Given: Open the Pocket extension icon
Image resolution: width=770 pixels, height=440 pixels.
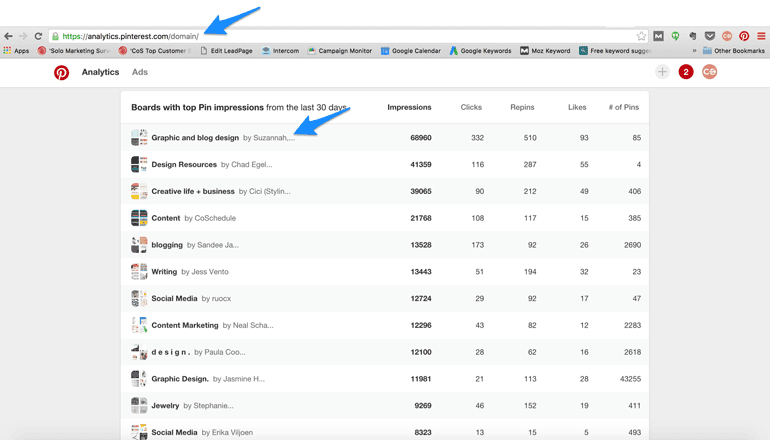Looking at the screenshot, I should click(710, 36).
